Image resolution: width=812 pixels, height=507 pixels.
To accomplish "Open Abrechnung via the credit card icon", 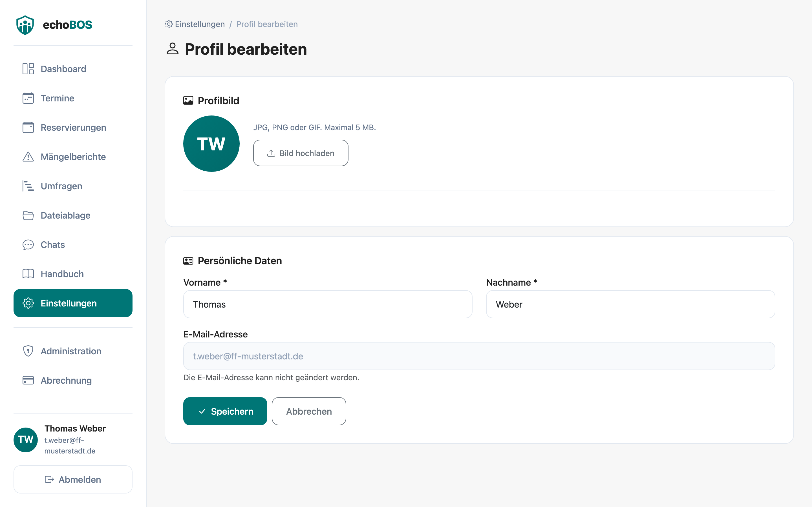I will click(28, 380).
